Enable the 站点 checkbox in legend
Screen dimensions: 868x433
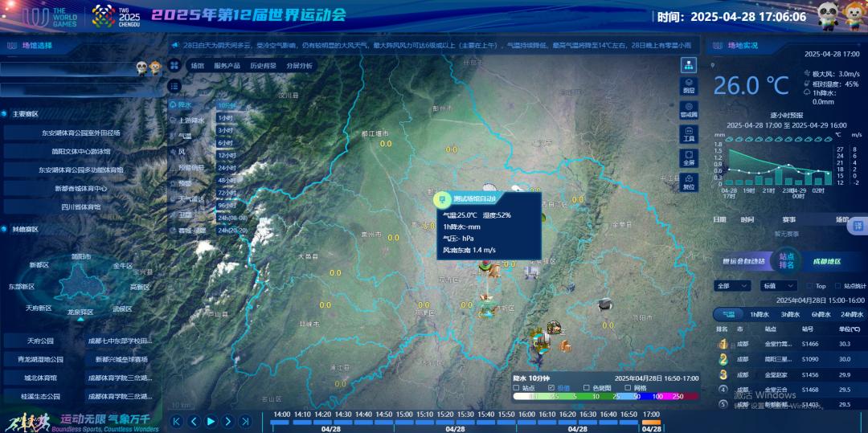tap(516, 387)
